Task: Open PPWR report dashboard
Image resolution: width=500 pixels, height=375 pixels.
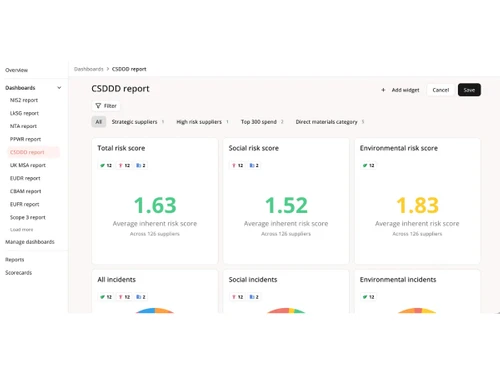Action: coord(25,139)
